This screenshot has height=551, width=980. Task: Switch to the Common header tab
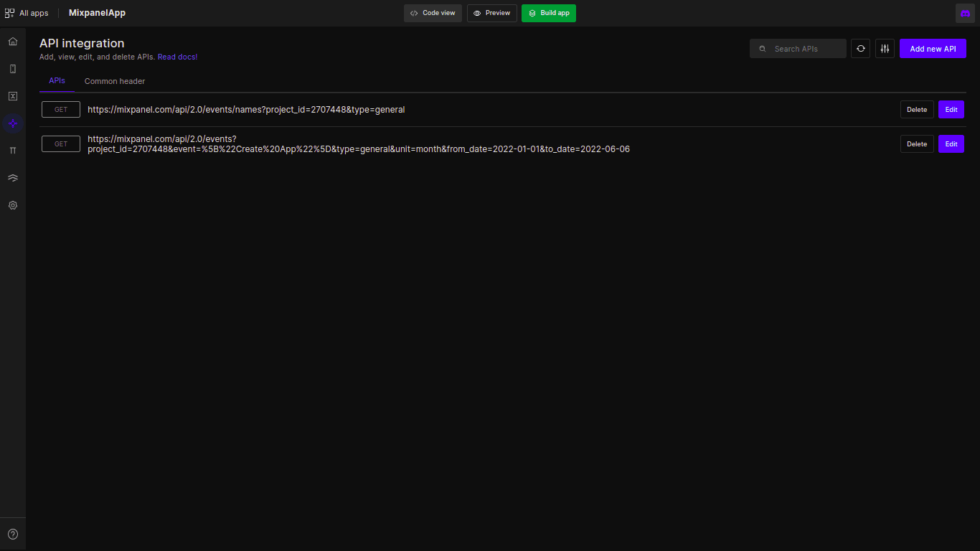(x=114, y=81)
